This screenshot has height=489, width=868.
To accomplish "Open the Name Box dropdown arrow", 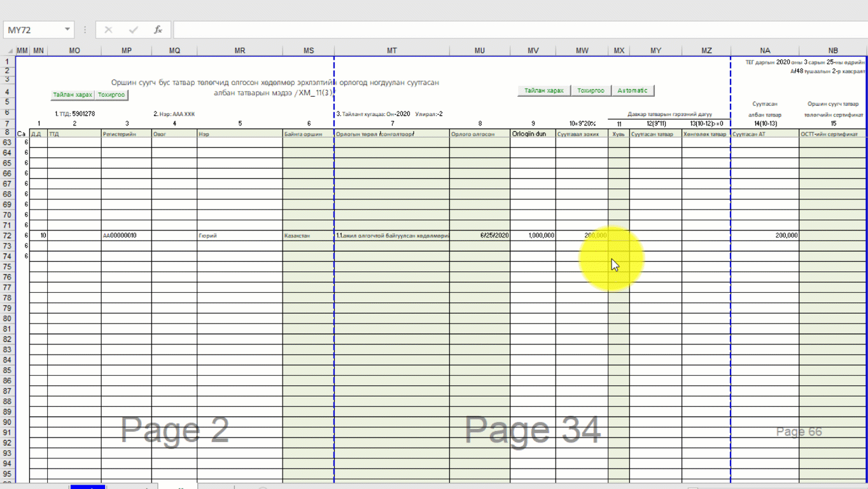I will click(x=67, y=30).
